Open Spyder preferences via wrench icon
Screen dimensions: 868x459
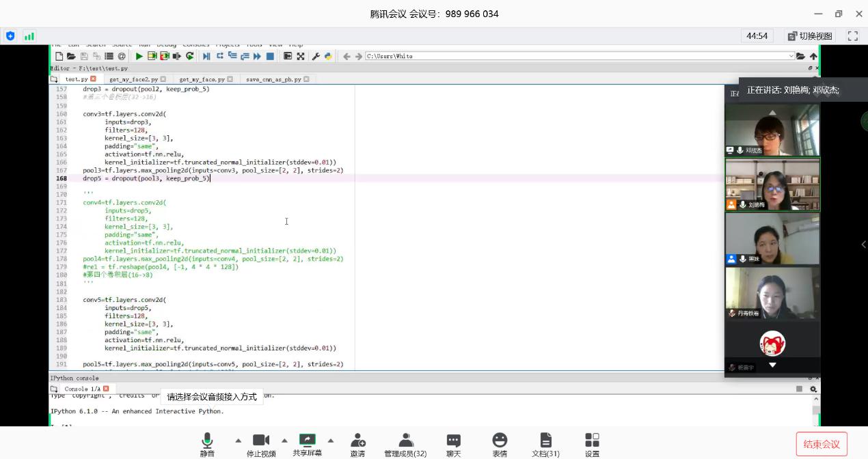(316, 56)
